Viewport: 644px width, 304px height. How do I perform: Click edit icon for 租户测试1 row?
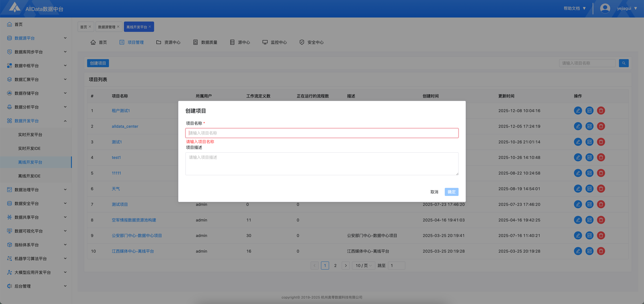(578, 111)
